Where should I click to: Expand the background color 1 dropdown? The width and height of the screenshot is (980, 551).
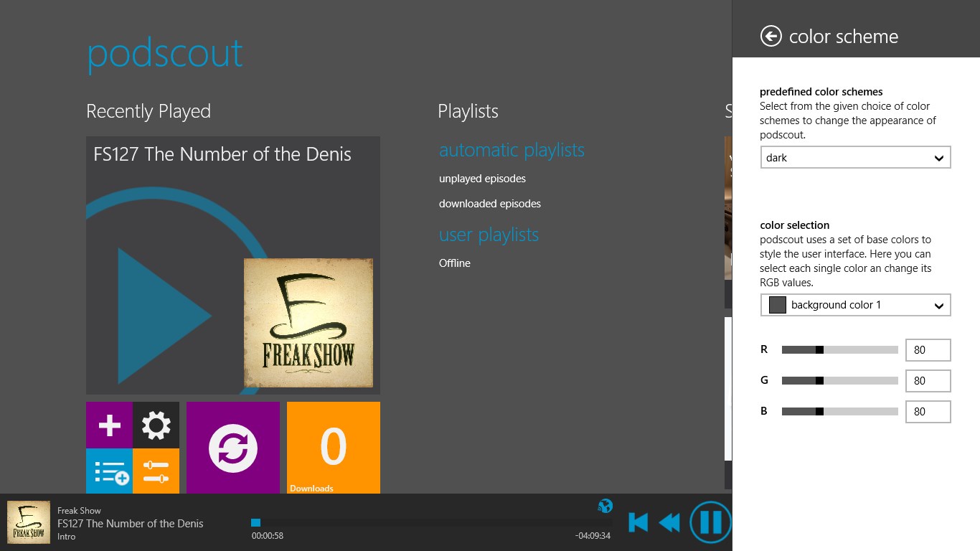(855, 305)
